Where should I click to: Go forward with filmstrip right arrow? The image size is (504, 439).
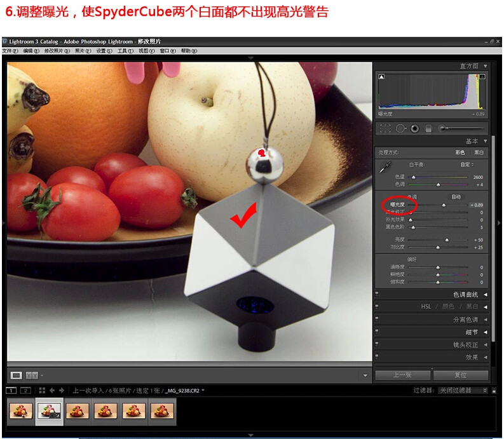(62, 391)
